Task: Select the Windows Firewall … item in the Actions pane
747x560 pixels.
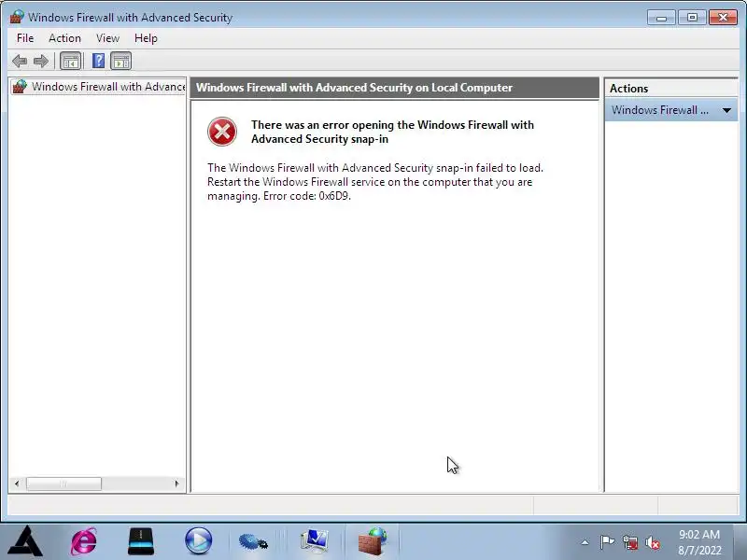Action: click(670, 110)
